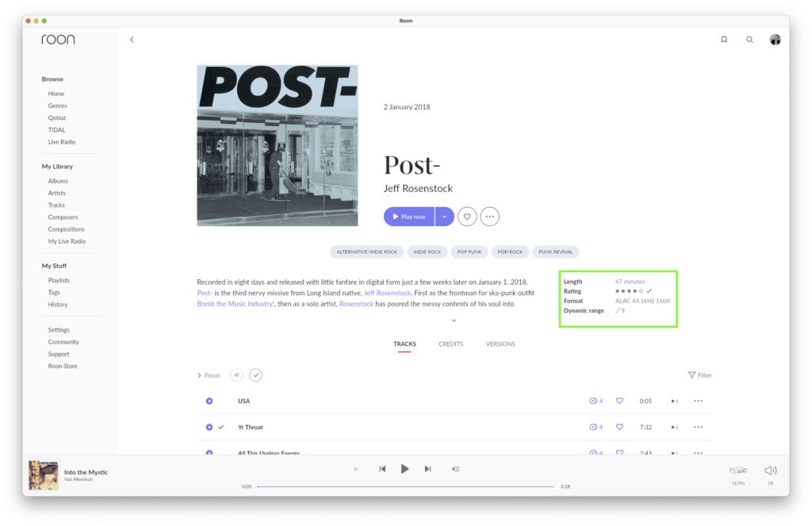Open the bookmarks icon
This screenshot has height=526, width=812.
click(724, 40)
